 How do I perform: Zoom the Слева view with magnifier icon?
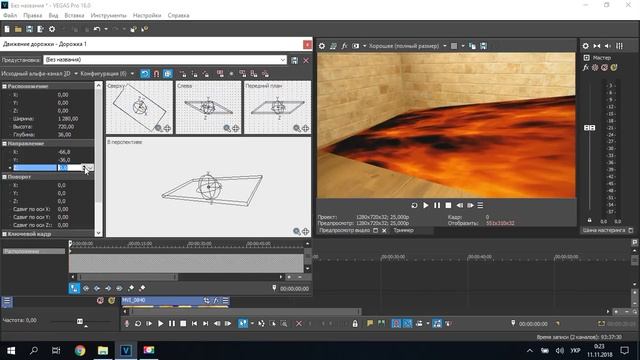(x=227, y=129)
